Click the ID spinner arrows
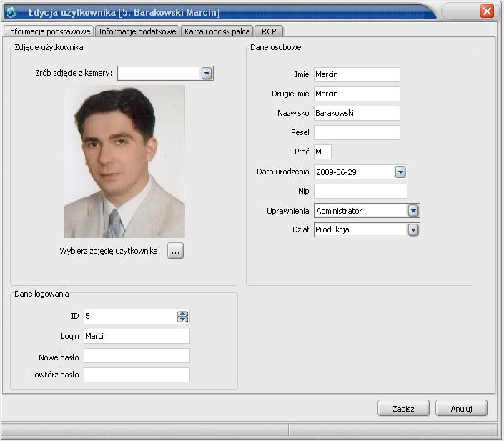The height and width of the screenshot is (441, 504). coord(182,317)
